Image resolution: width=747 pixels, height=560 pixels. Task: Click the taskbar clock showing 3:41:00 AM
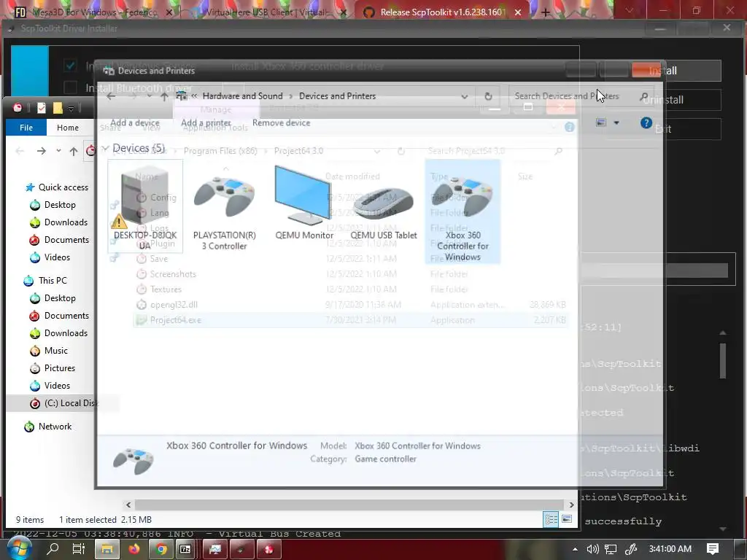tap(670, 549)
